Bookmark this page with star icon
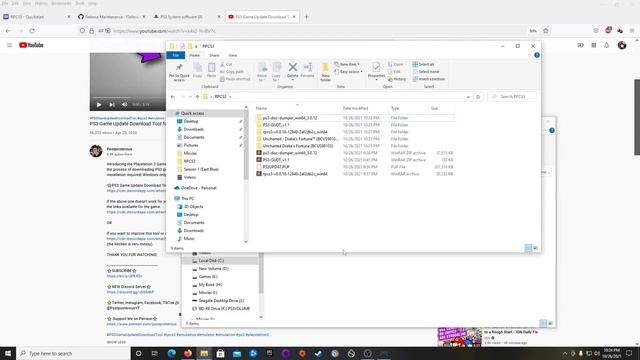This screenshot has width=640, height=360. 546,31
